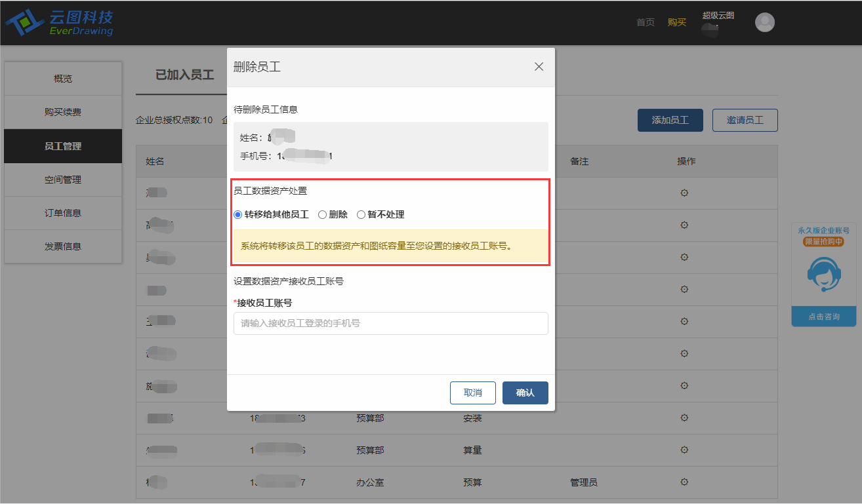Open 概览 in the sidebar menu
Image resolution: width=862 pixels, height=504 pixels.
click(x=63, y=79)
